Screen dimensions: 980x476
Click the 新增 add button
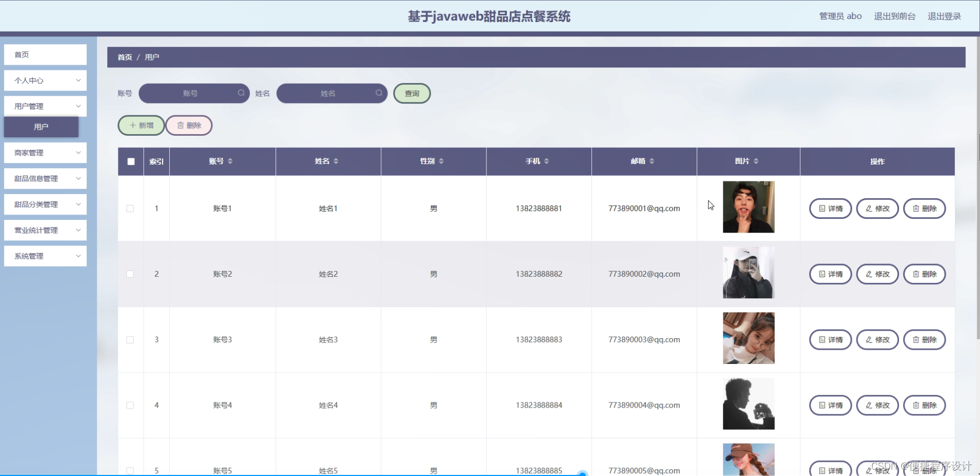(141, 125)
